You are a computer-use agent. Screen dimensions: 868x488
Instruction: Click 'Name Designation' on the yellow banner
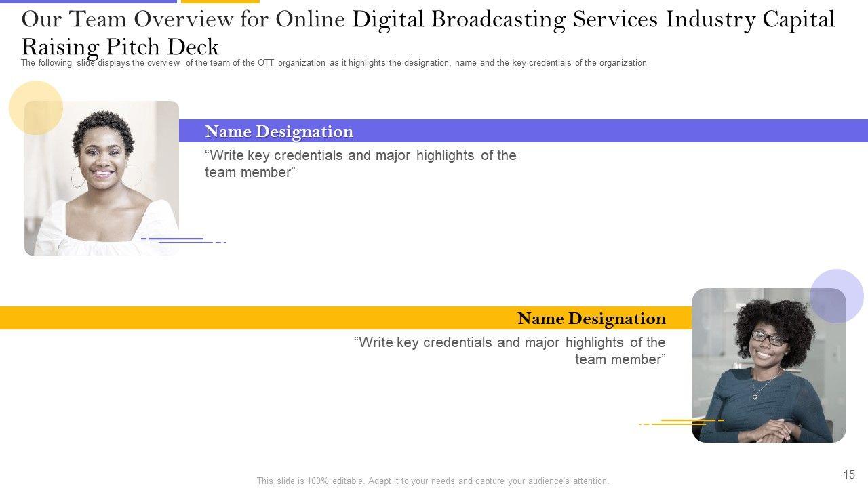point(591,319)
